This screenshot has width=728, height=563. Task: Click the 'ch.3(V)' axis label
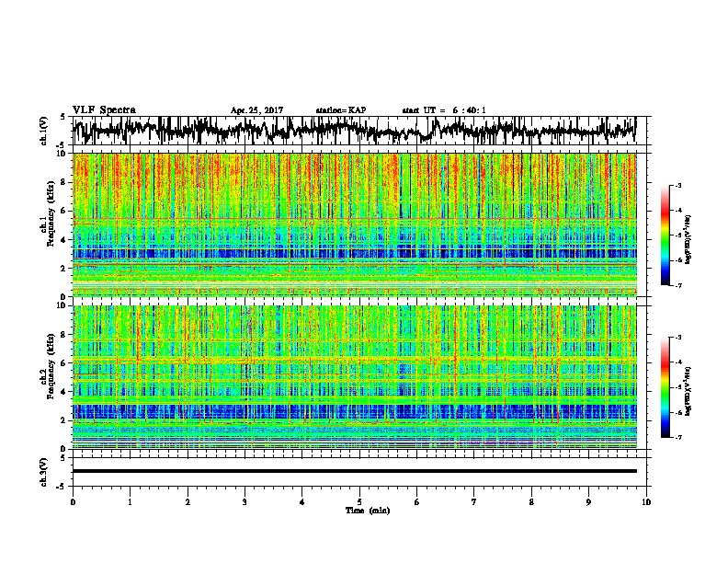click(43, 472)
